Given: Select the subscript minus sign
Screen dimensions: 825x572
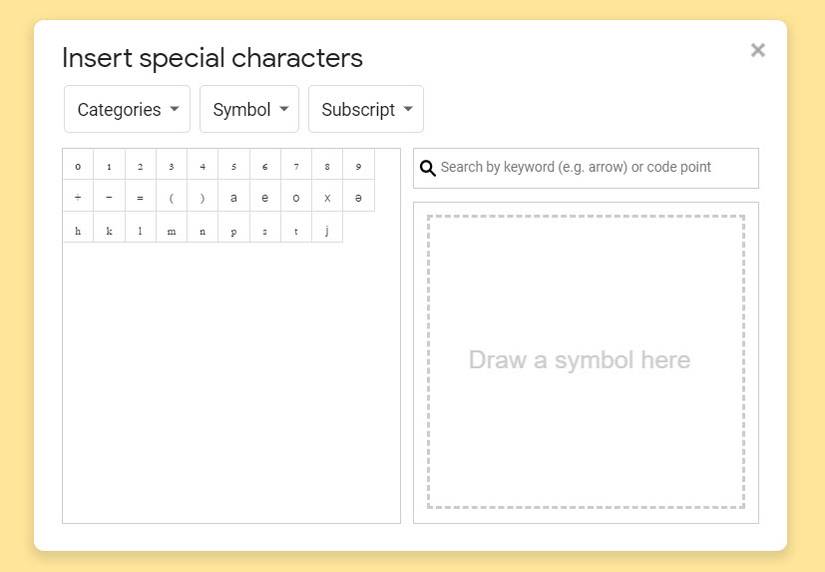Looking at the screenshot, I should point(109,197).
